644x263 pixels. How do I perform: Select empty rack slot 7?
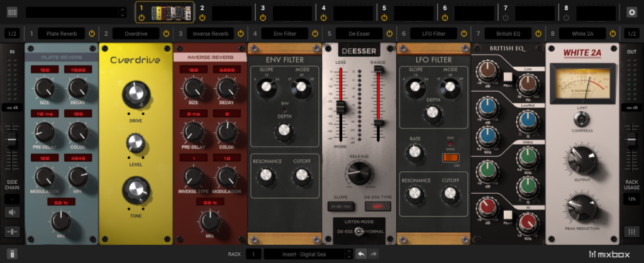pos(535,13)
